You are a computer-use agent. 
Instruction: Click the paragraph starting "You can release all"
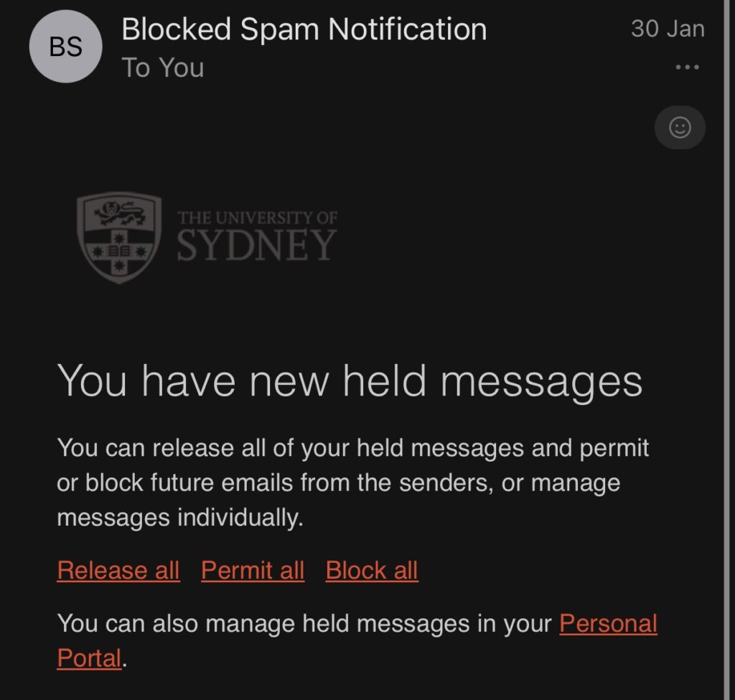(x=352, y=448)
